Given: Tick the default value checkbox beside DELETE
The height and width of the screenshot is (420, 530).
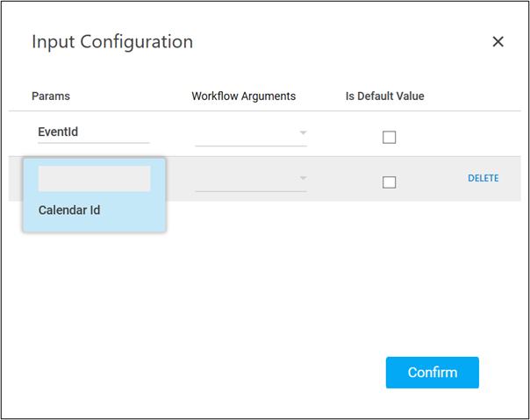Looking at the screenshot, I should pos(390,182).
